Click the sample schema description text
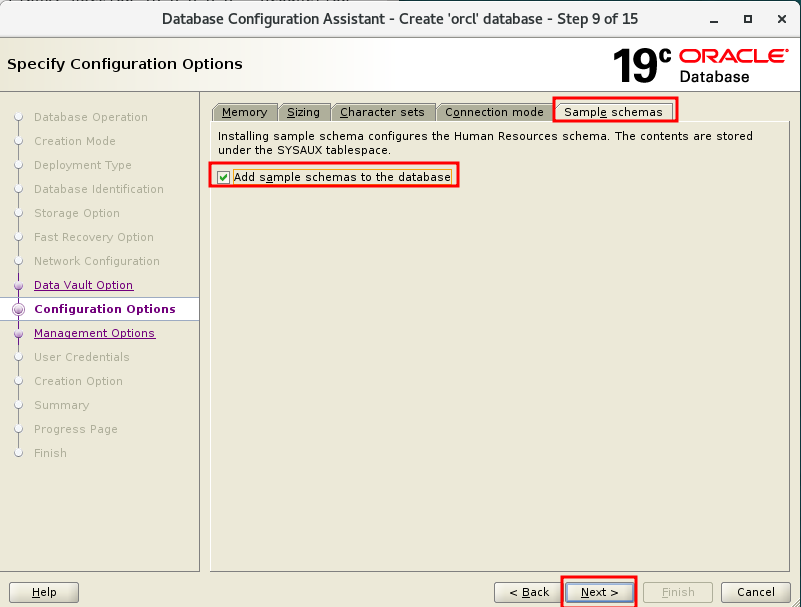The height and width of the screenshot is (607, 801). (x=485, y=143)
